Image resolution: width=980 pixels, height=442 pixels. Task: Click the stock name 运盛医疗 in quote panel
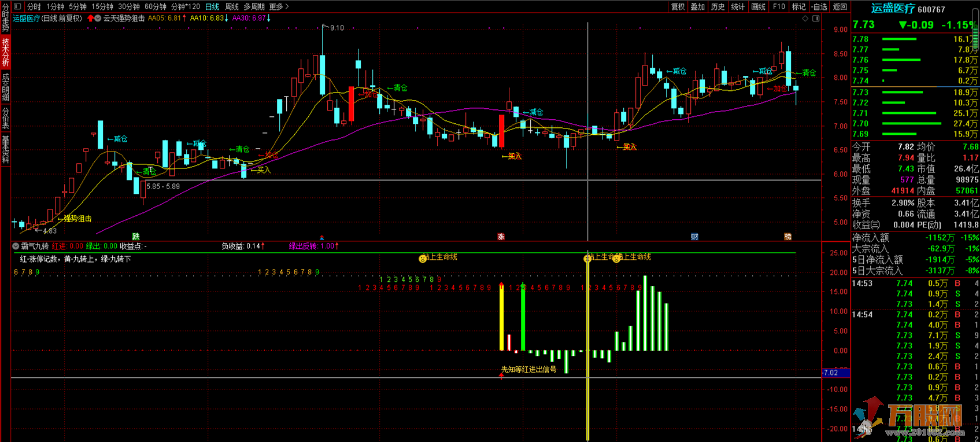(893, 9)
